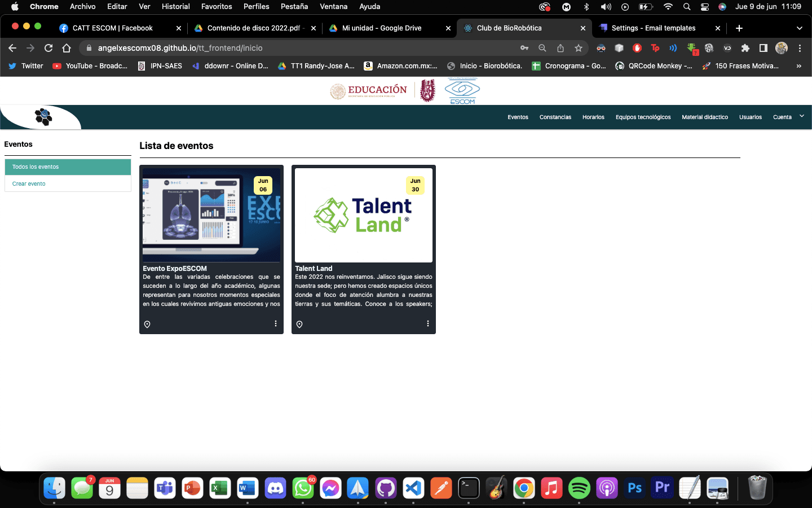The image size is (812, 508).
Task: Click the share icon in address bar
Action: 561,48
